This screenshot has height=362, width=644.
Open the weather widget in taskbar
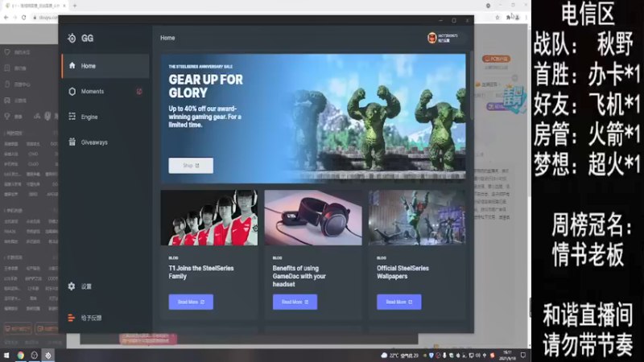(399, 356)
